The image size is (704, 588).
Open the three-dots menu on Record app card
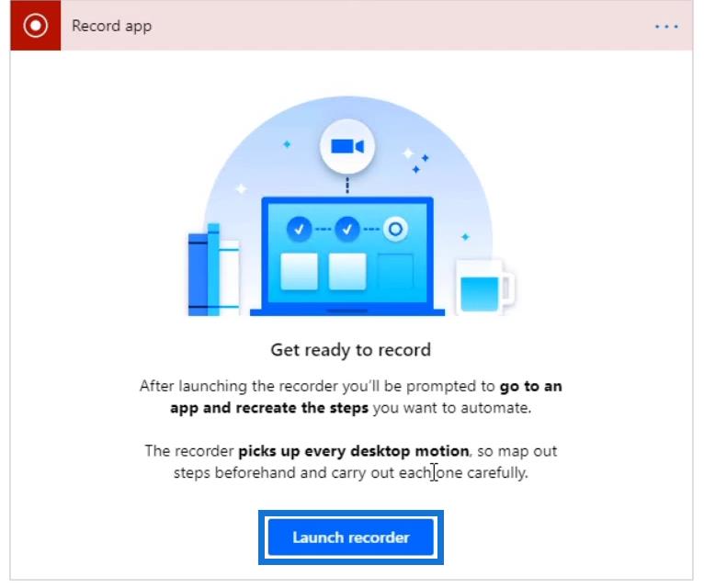tap(666, 27)
